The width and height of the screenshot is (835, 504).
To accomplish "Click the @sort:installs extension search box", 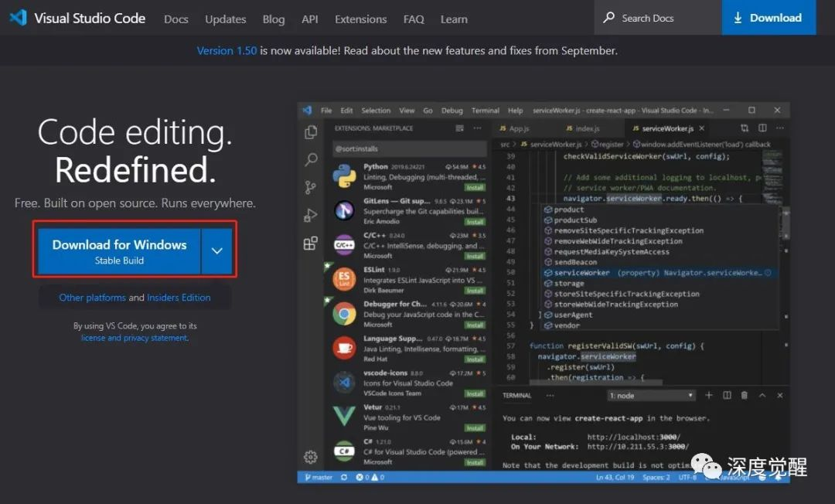I will pyautogui.click(x=409, y=148).
